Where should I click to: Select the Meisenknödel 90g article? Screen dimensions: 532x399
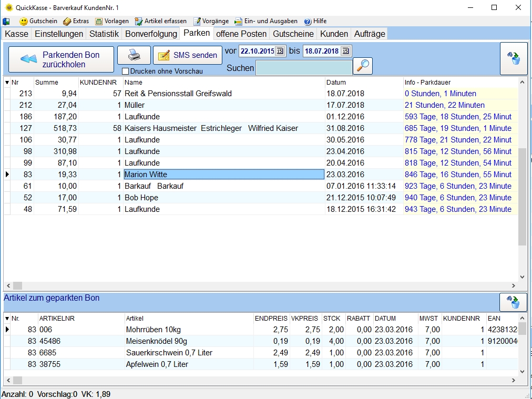coord(261,341)
